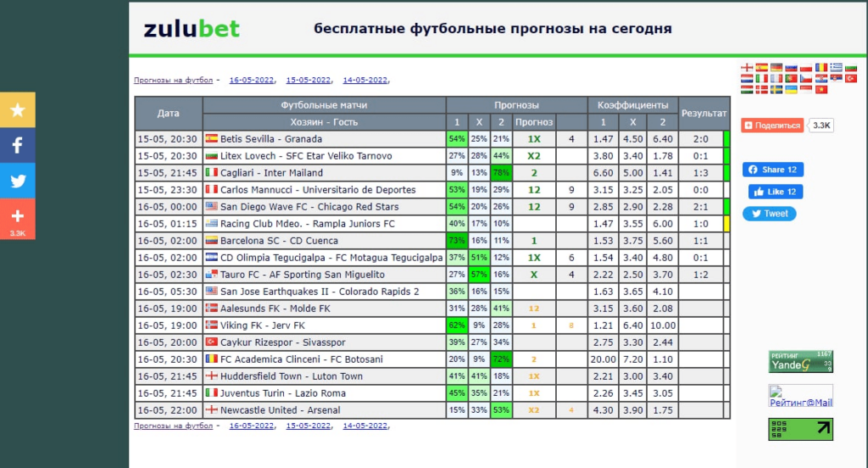
Task: Switch language using the Spanish flag
Action: [762, 68]
